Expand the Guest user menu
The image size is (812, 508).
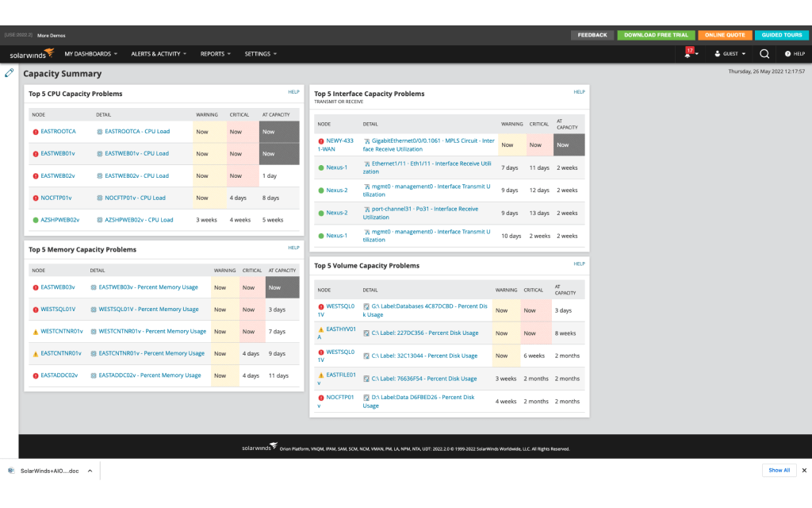click(x=730, y=54)
